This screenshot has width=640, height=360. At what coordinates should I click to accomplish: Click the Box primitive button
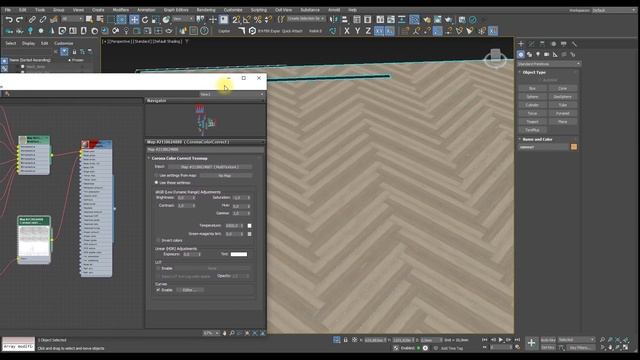click(x=532, y=88)
